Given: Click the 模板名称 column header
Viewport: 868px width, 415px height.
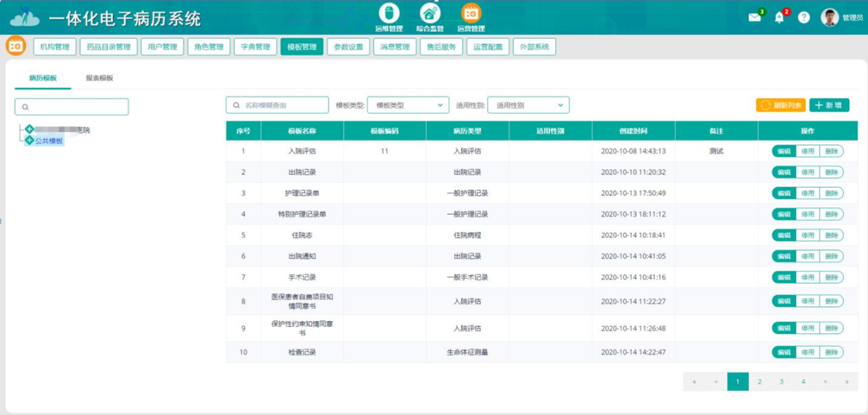Looking at the screenshot, I should (302, 131).
